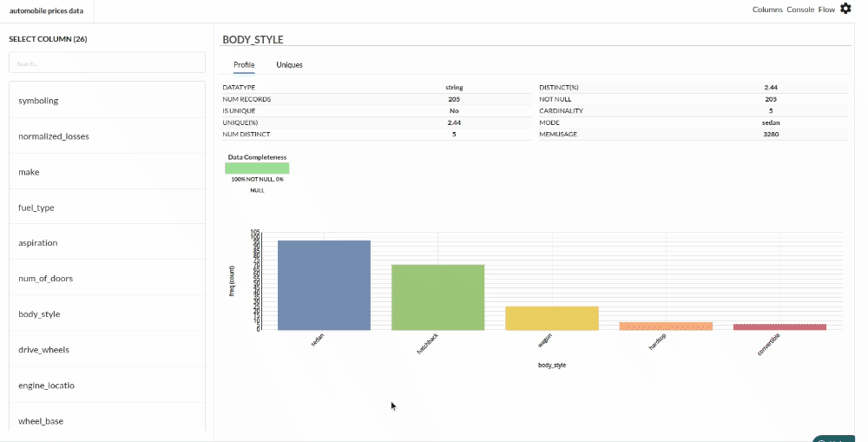
Task: Click the NUM RECORDS label
Action: coord(247,99)
